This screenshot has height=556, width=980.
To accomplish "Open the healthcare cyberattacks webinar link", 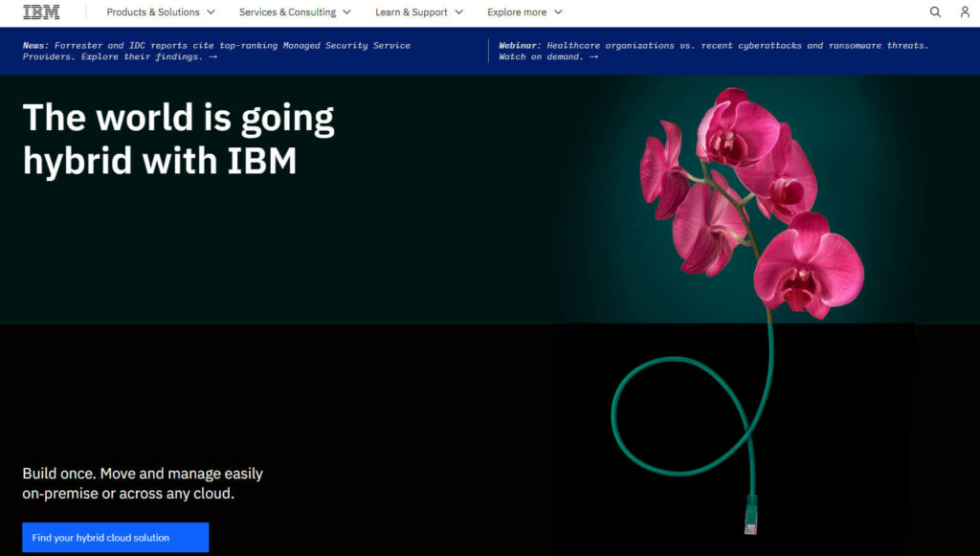I will point(713,51).
